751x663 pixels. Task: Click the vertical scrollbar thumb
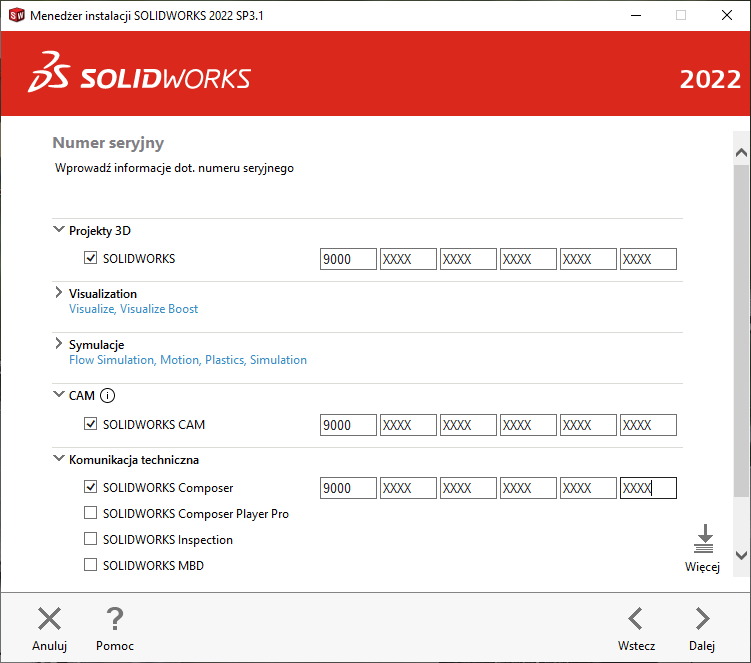(741, 331)
